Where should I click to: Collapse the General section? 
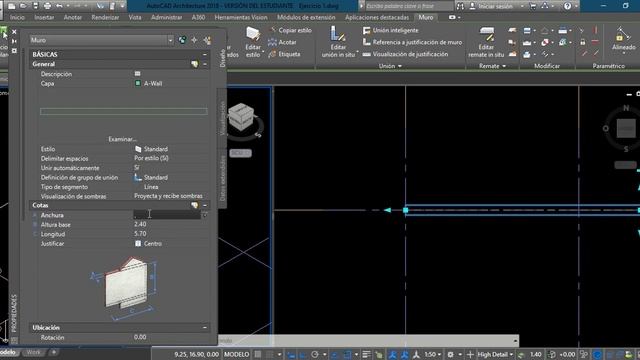click(205, 64)
